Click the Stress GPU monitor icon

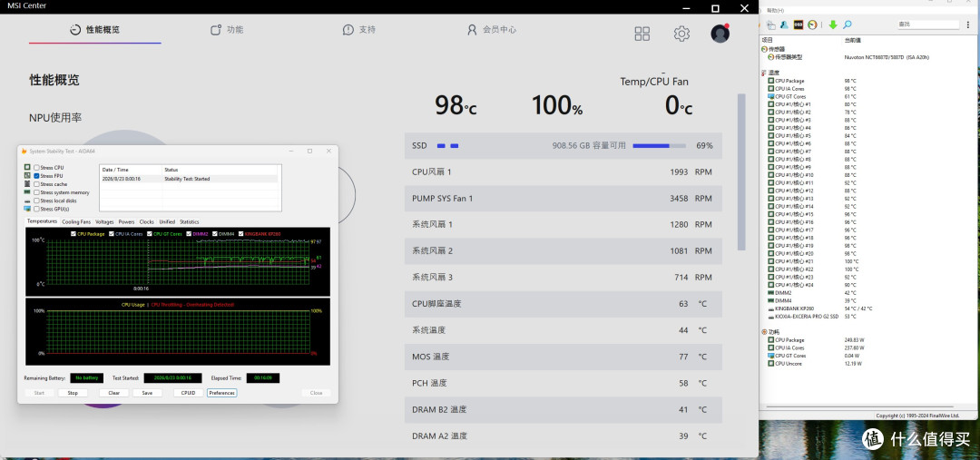pos(27,209)
